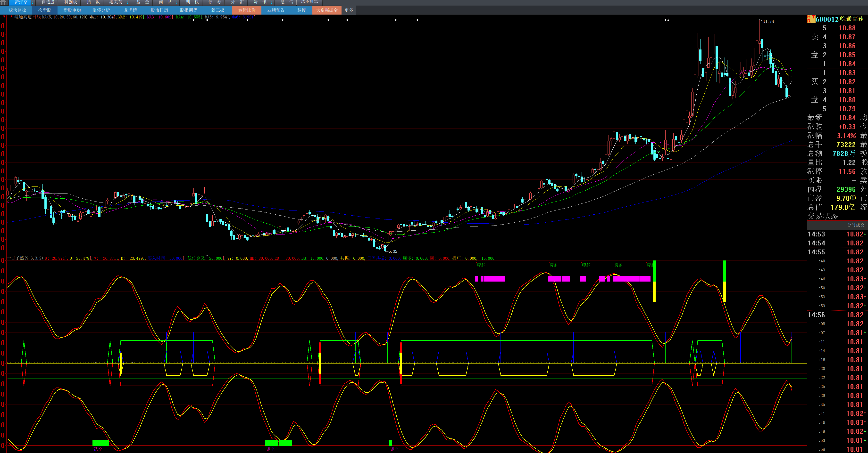The height and width of the screenshot is (453, 868).
Task: Click the 总手 value 73222
Action: coord(846,144)
